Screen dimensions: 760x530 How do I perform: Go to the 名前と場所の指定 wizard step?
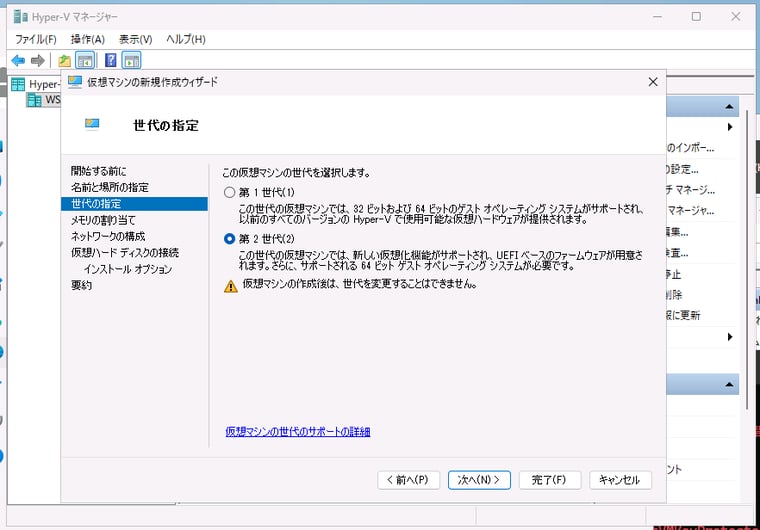point(110,187)
